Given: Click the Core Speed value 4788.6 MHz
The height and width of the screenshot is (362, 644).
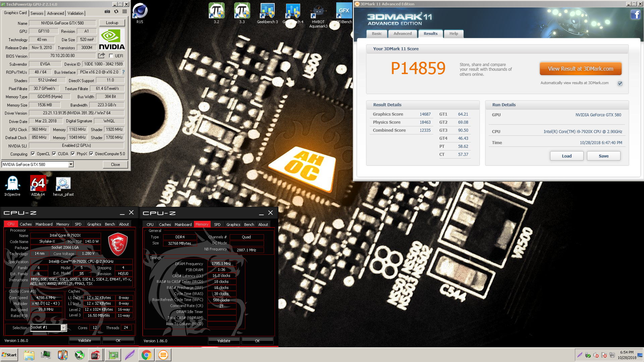Looking at the screenshot, I should (46, 298).
